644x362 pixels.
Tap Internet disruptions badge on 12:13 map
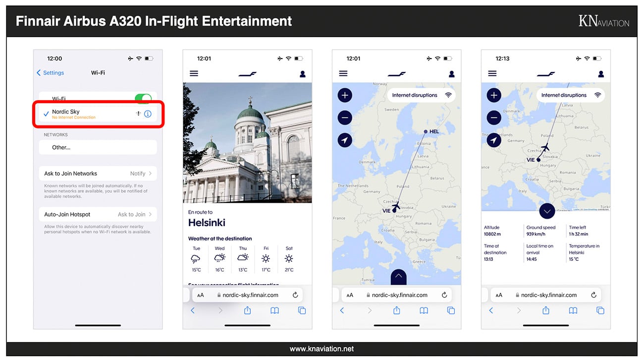[570, 95]
